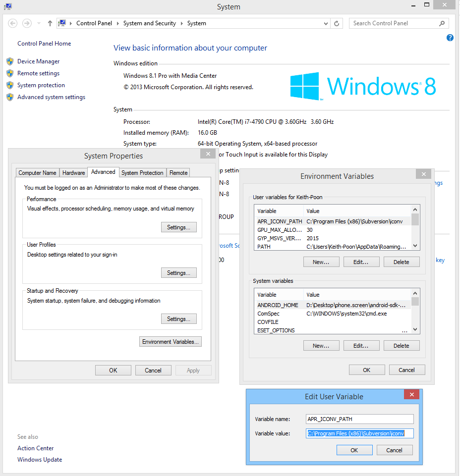Click OK in Environment Variables dialog

(367, 370)
